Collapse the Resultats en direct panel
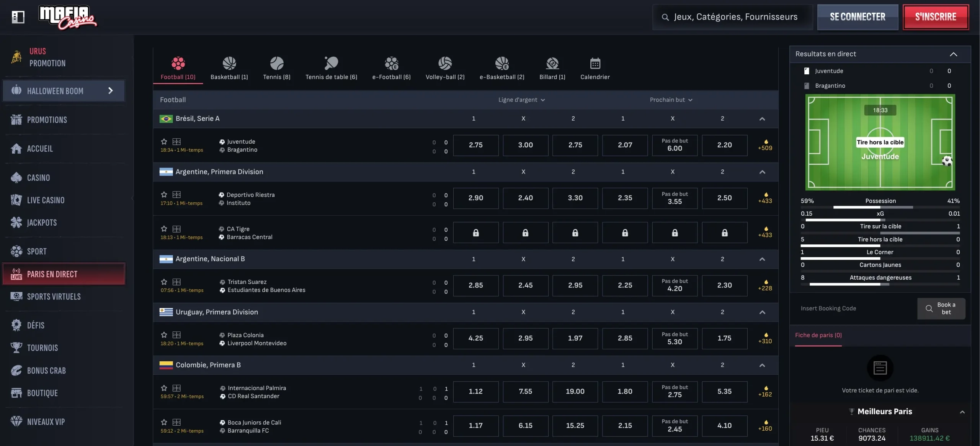 pos(953,54)
